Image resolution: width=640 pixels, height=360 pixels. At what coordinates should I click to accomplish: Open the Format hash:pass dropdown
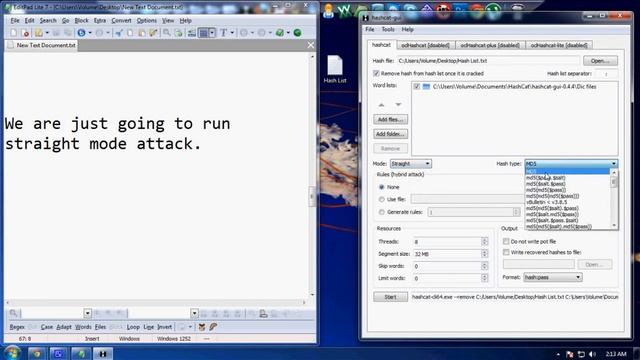pyautogui.click(x=553, y=277)
